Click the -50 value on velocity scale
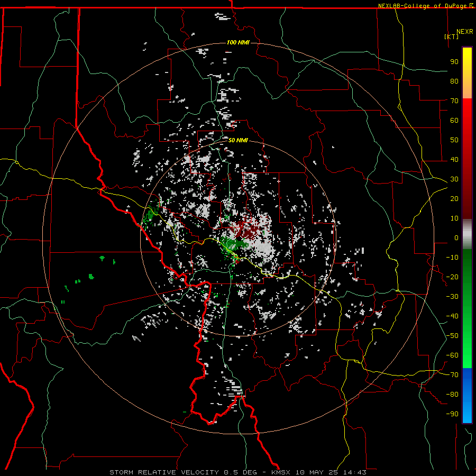The image size is (476, 476). point(452,336)
